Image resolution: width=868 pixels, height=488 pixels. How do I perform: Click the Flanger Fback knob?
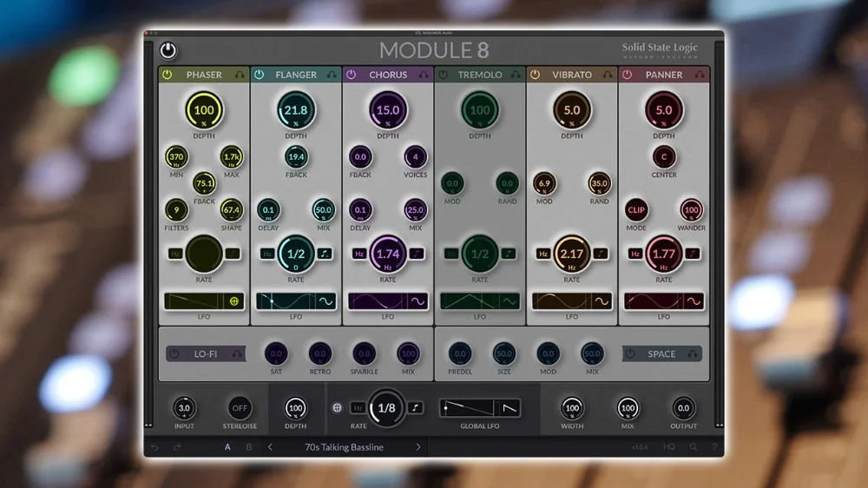tap(296, 157)
